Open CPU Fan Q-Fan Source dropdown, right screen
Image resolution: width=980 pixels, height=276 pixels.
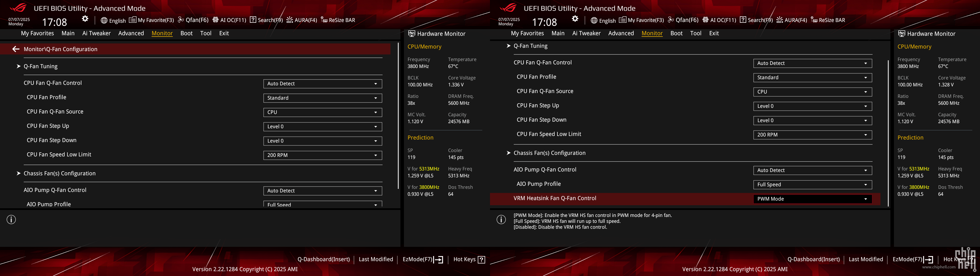click(813, 92)
